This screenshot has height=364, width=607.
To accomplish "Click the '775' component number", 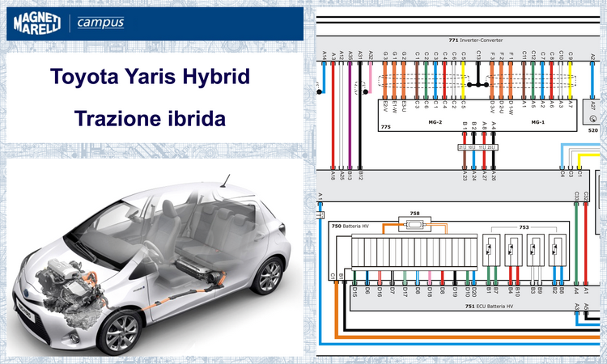I will point(386,127).
